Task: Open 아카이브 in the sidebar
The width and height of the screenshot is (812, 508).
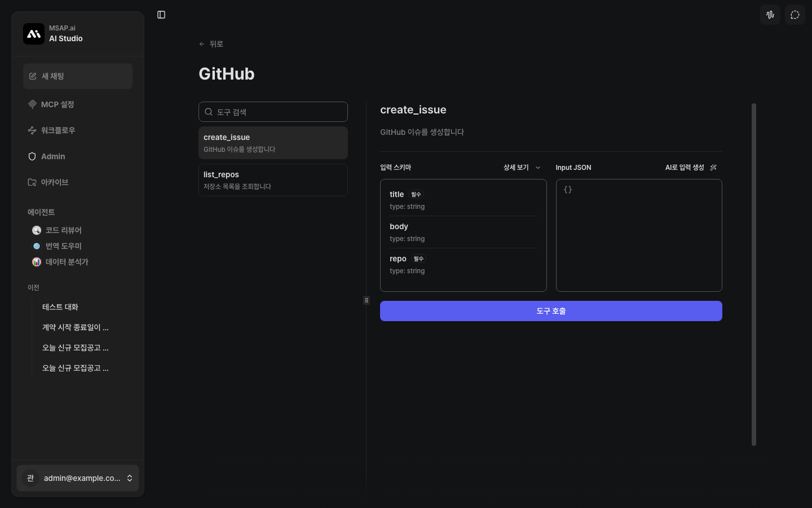Action: [78, 182]
